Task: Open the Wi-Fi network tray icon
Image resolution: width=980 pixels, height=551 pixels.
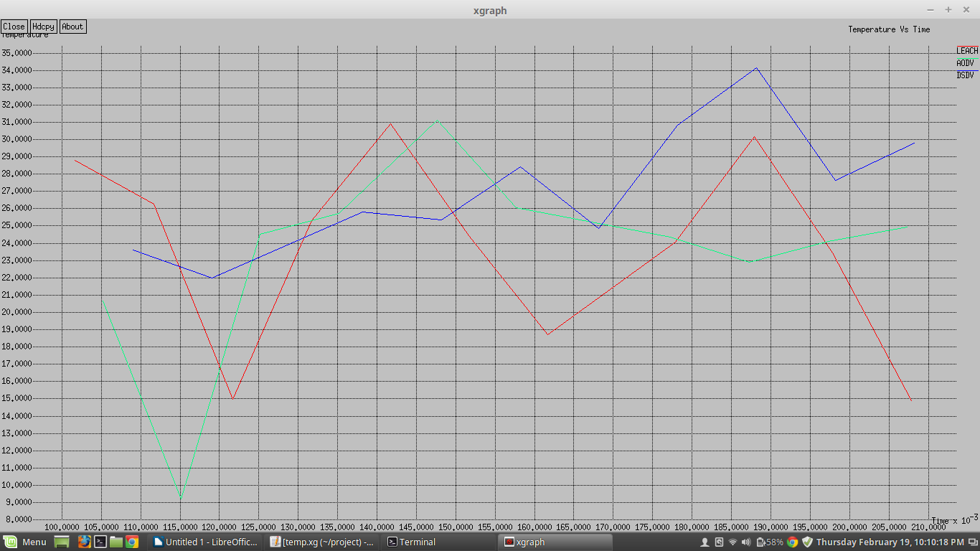Action: (x=732, y=542)
